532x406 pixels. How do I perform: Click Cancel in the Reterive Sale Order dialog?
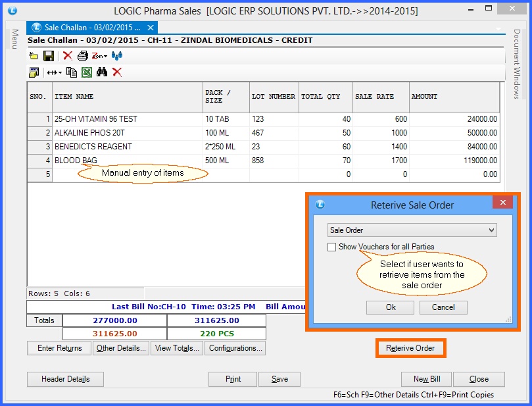[443, 307]
